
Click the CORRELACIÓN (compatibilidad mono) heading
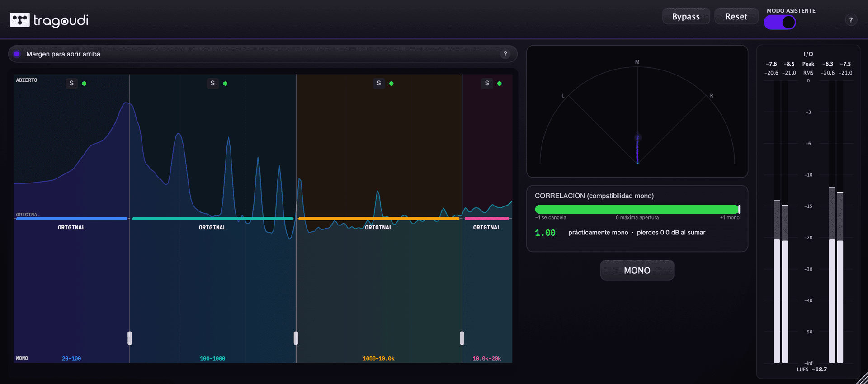(x=594, y=196)
